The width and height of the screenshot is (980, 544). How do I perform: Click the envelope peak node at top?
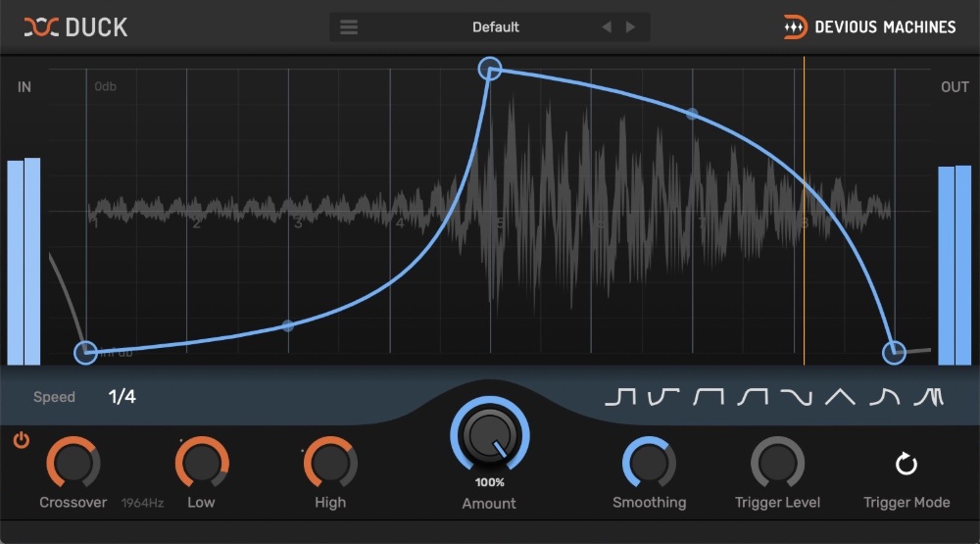pyautogui.click(x=490, y=69)
